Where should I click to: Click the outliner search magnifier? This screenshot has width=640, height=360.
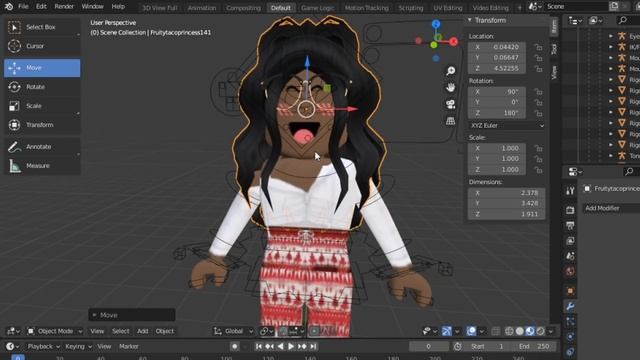[x=622, y=20]
